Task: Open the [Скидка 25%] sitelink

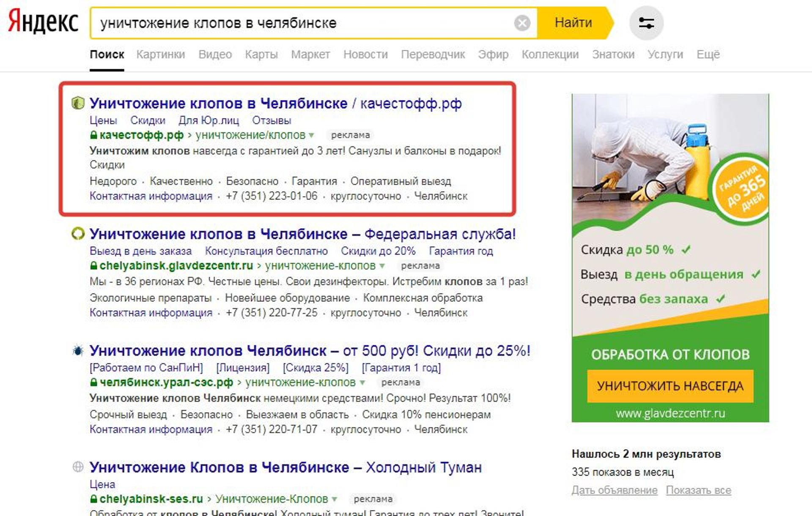Action: [315, 368]
